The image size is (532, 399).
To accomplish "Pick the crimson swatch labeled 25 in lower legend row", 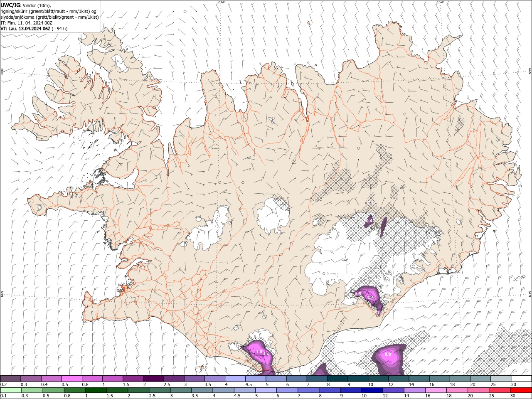I will click(499, 390).
